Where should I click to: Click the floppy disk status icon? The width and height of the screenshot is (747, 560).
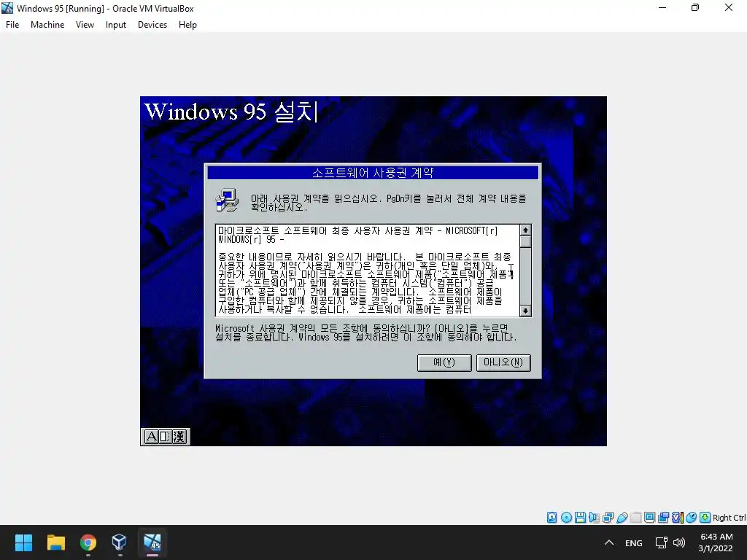(x=580, y=518)
